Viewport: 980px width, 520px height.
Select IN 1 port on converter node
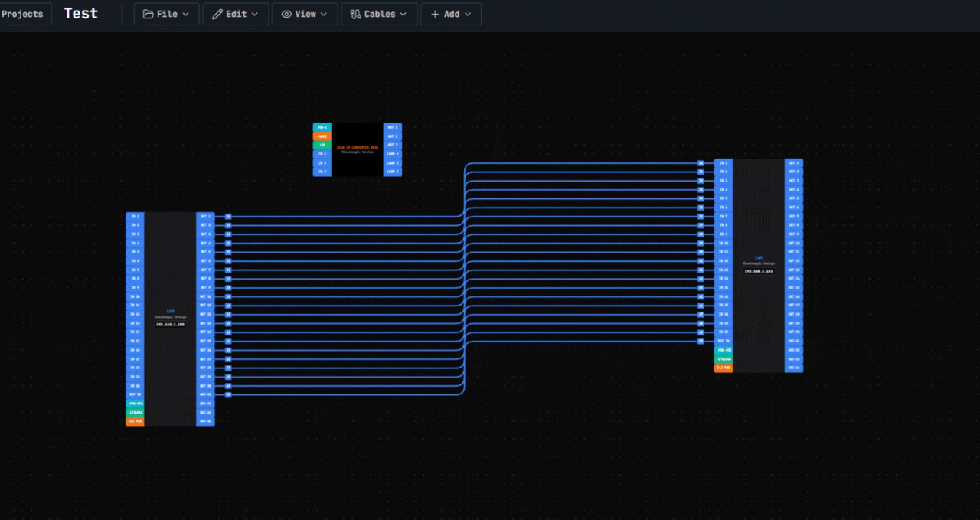[x=322, y=154]
